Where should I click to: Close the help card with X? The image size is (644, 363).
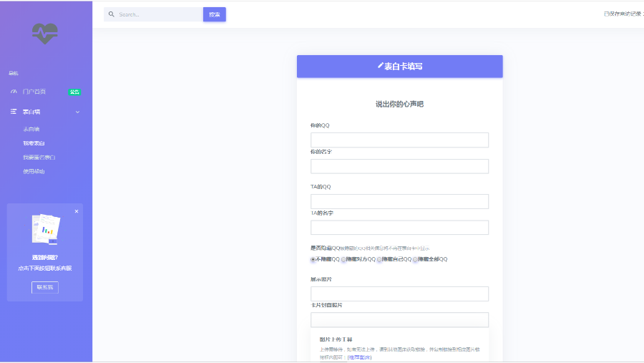pyautogui.click(x=77, y=211)
